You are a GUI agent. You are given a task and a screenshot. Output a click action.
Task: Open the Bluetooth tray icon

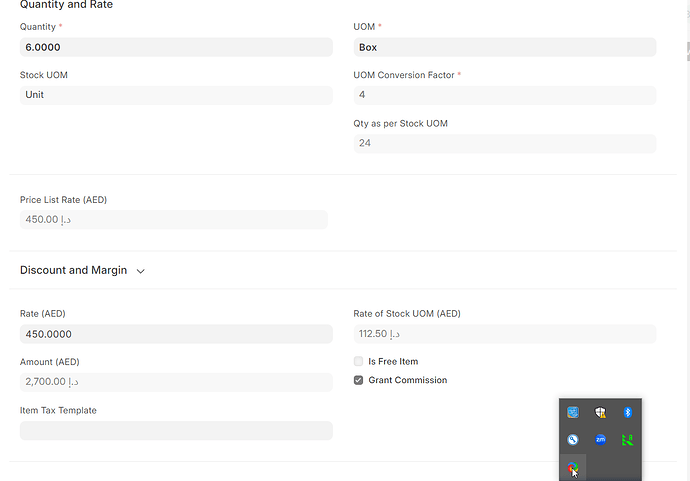(x=628, y=412)
